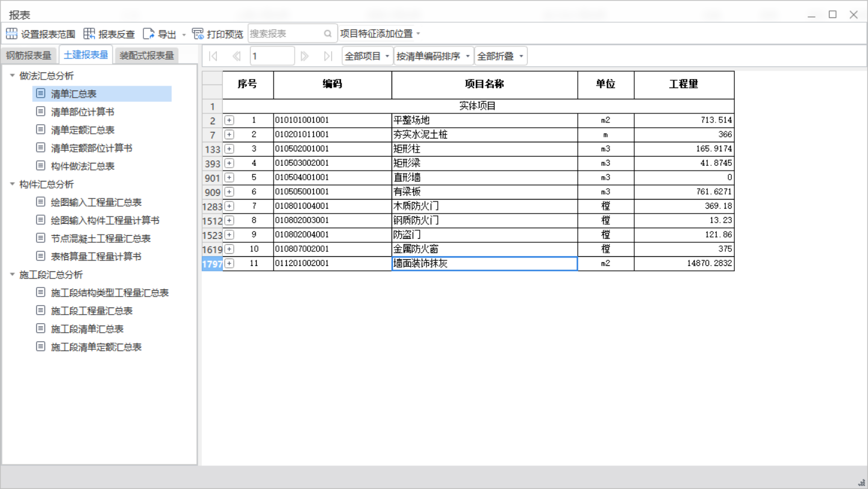Go to next page arrow icon
Image resolution: width=868 pixels, height=489 pixels.
point(305,56)
